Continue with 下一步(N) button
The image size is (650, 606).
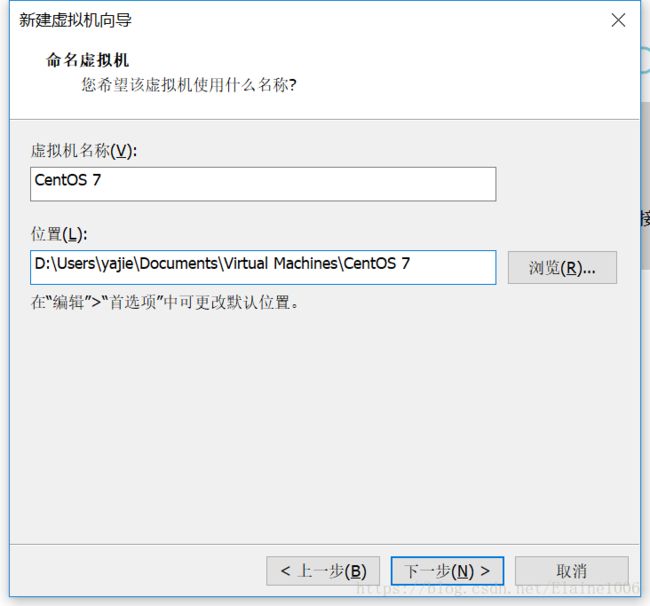pos(447,571)
